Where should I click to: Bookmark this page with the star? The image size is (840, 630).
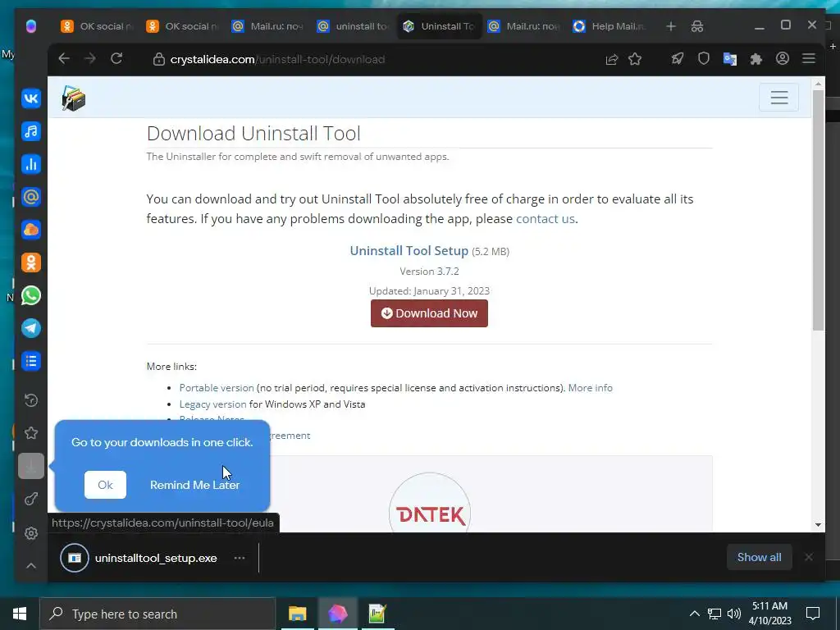(635, 59)
